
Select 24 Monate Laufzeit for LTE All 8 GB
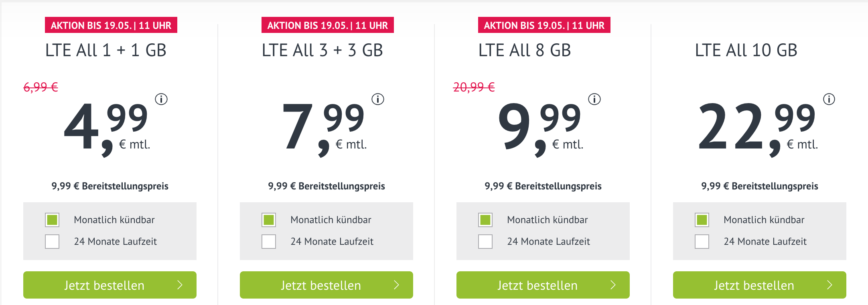tap(485, 242)
